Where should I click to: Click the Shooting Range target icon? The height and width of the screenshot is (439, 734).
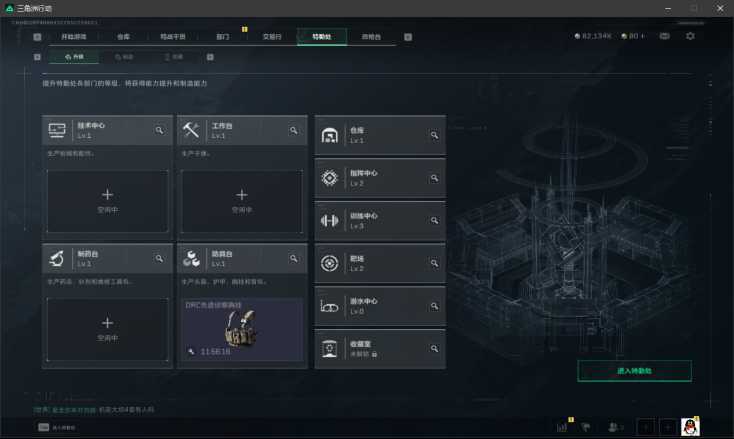(x=330, y=263)
